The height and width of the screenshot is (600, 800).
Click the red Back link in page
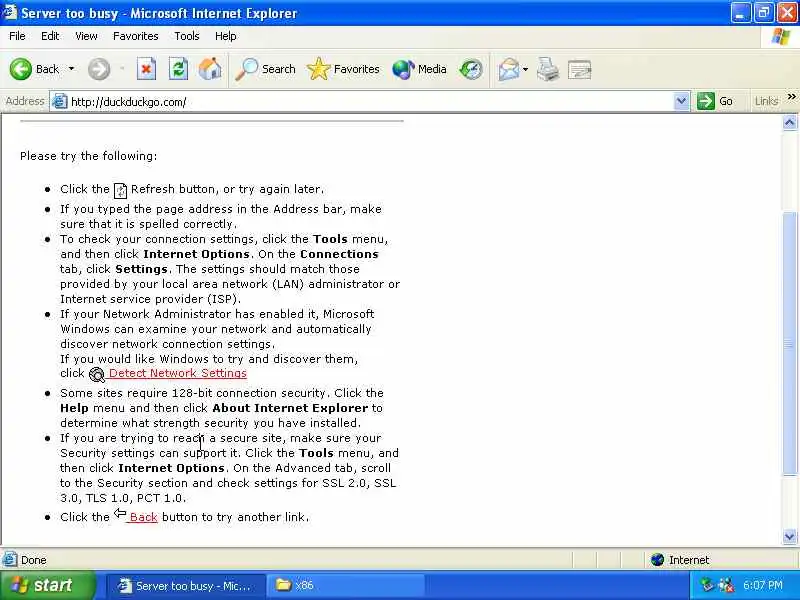(143, 517)
